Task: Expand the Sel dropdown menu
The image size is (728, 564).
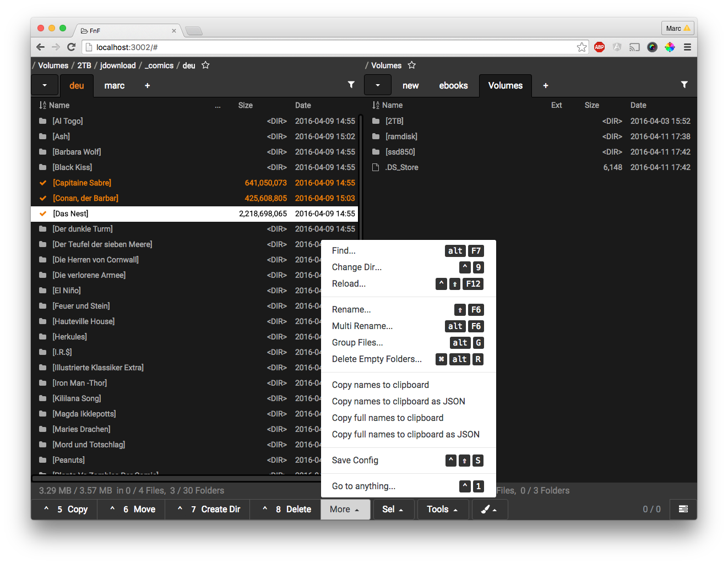Action: 393,510
